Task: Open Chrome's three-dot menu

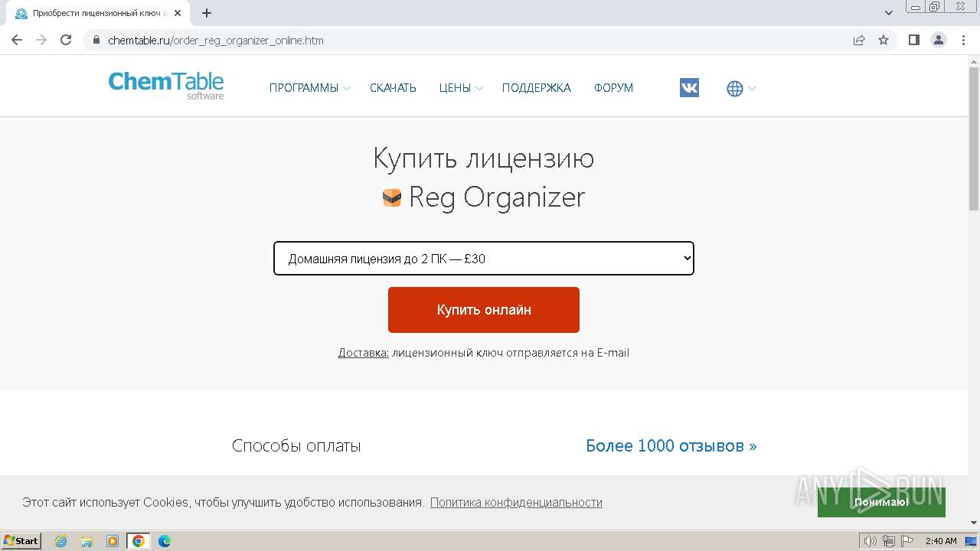Action: coord(962,40)
